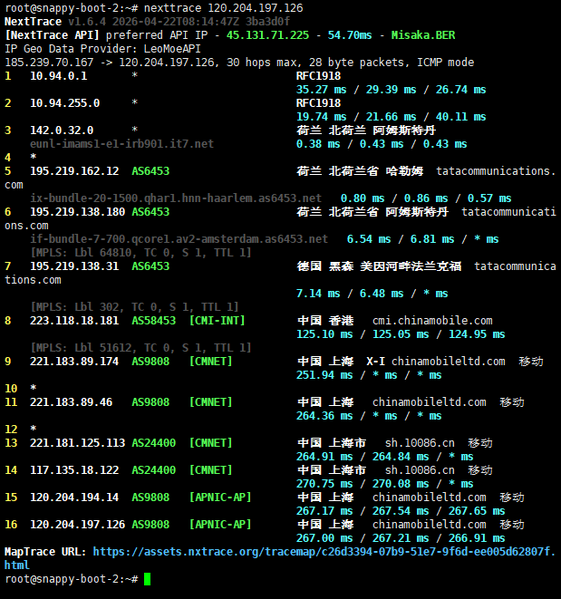Select the IP address 195.219.162.12
This screenshot has width=561, height=599.
74,171
